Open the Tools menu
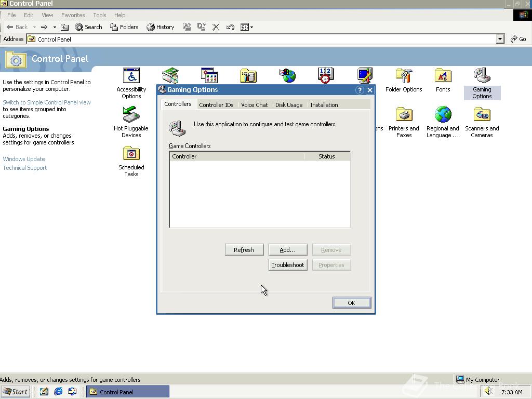The height and width of the screenshot is (399, 532). (100, 15)
